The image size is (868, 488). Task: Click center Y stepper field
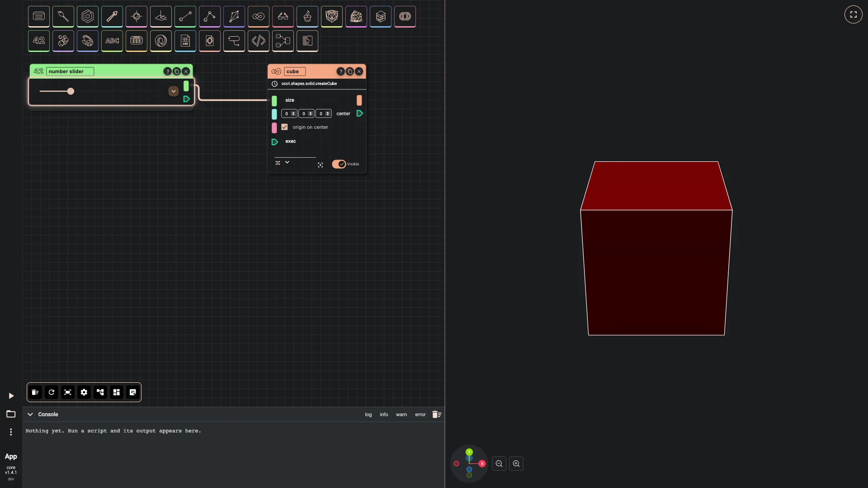[x=307, y=114]
